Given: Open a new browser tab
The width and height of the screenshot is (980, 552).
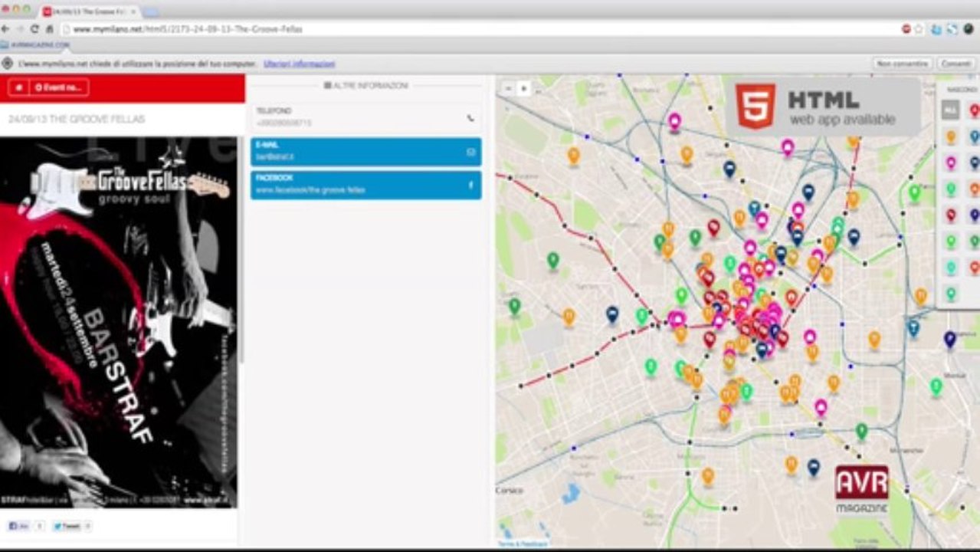Looking at the screenshot, I should point(150,12).
